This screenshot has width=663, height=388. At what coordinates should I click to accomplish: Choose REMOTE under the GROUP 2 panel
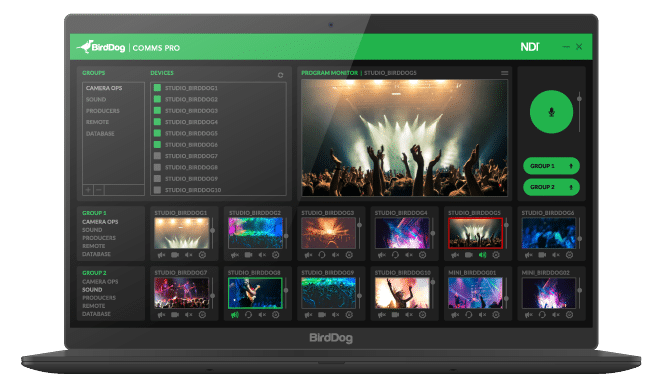(x=93, y=306)
